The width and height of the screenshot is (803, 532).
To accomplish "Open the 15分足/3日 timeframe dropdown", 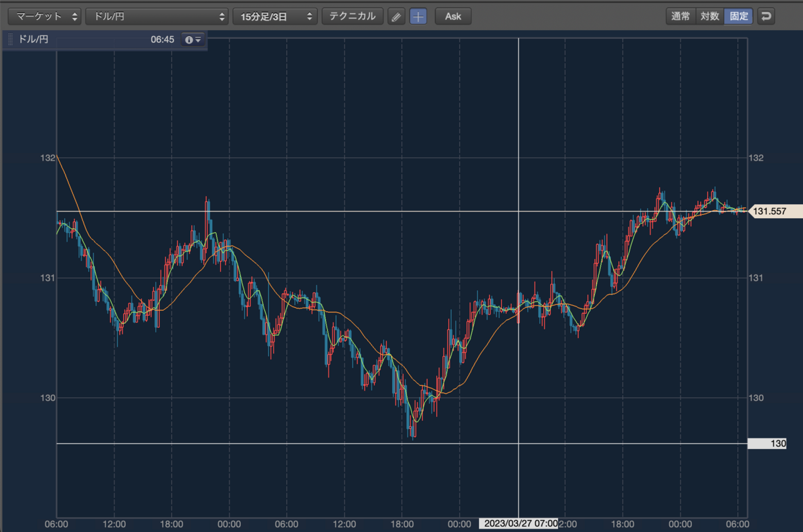I will click(x=275, y=17).
